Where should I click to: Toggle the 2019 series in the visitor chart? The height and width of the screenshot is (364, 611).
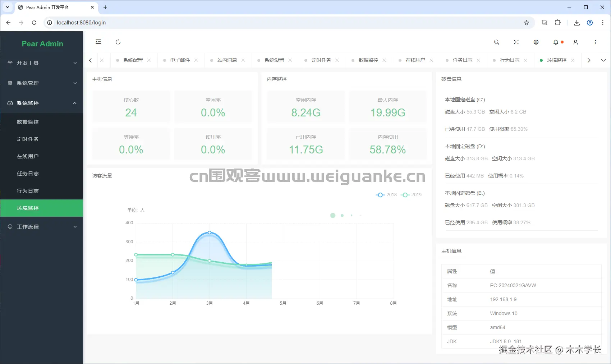pyautogui.click(x=411, y=194)
